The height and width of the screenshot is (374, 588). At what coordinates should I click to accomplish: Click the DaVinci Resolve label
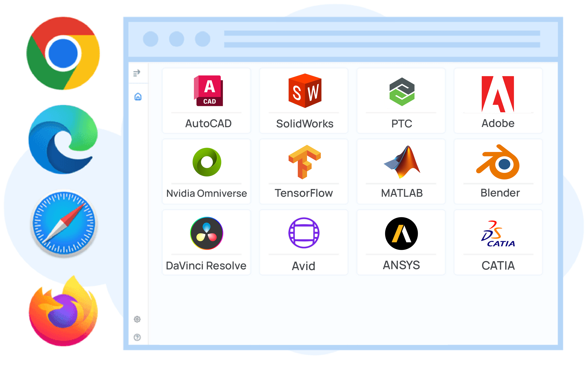(206, 266)
